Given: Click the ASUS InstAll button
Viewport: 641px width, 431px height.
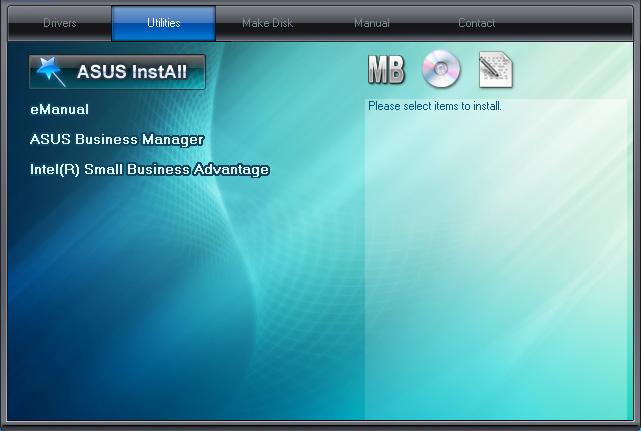Looking at the screenshot, I should pos(117,72).
